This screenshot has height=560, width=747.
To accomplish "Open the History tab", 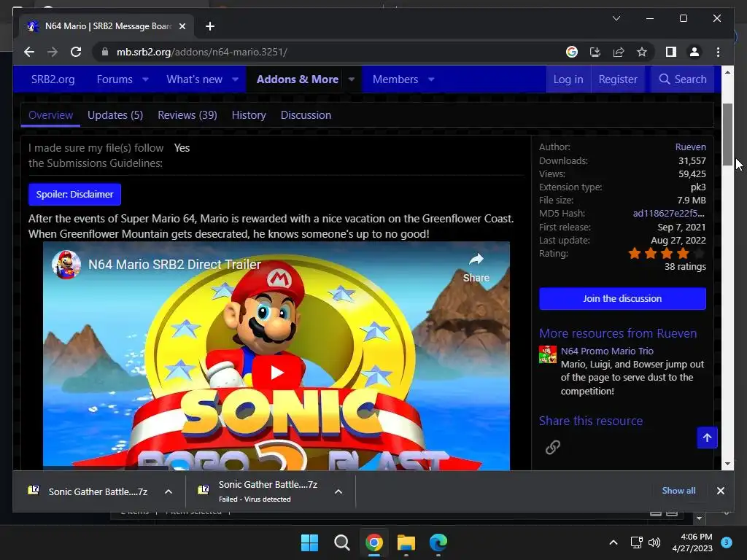I will pyautogui.click(x=249, y=115).
